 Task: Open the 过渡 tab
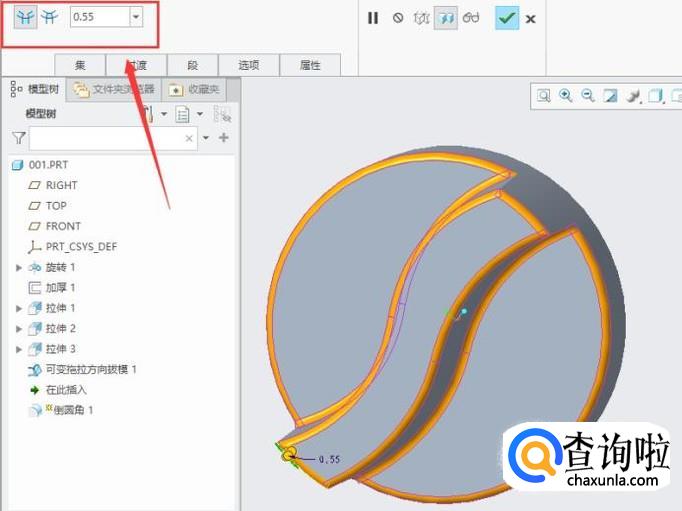tap(137, 65)
